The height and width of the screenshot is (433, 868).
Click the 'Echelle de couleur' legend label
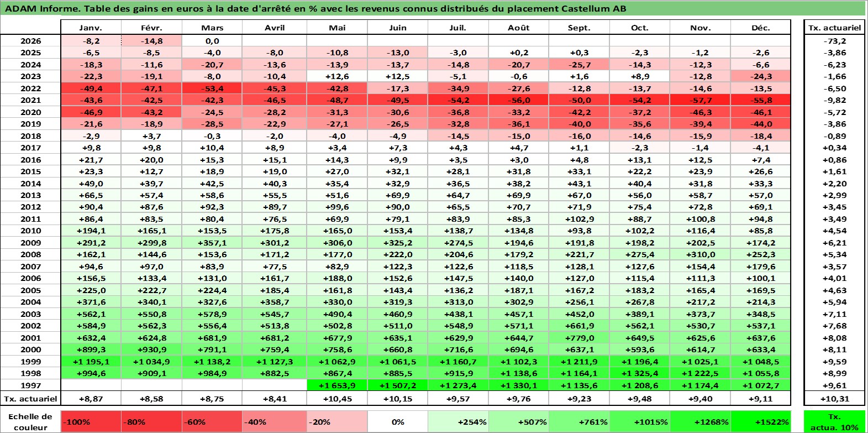click(30, 422)
